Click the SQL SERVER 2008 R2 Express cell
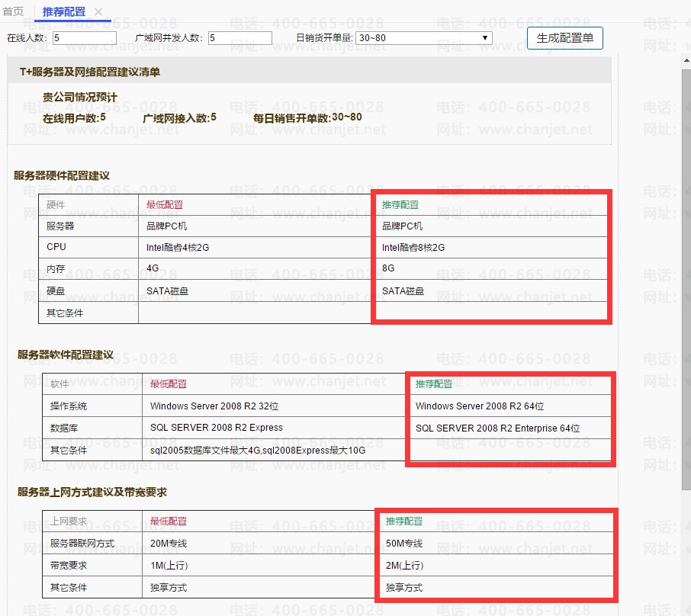The width and height of the screenshot is (691, 616). pyautogui.click(x=216, y=428)
